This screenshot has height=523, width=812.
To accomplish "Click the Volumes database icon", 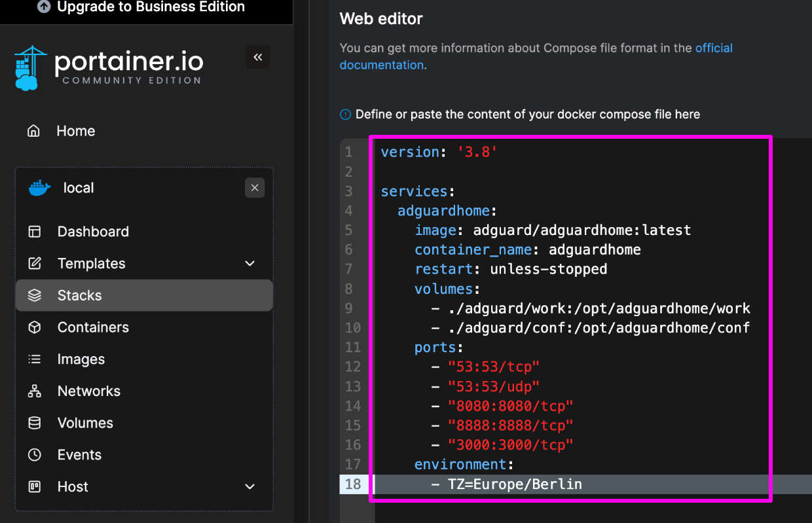I will tap(35, 423).
